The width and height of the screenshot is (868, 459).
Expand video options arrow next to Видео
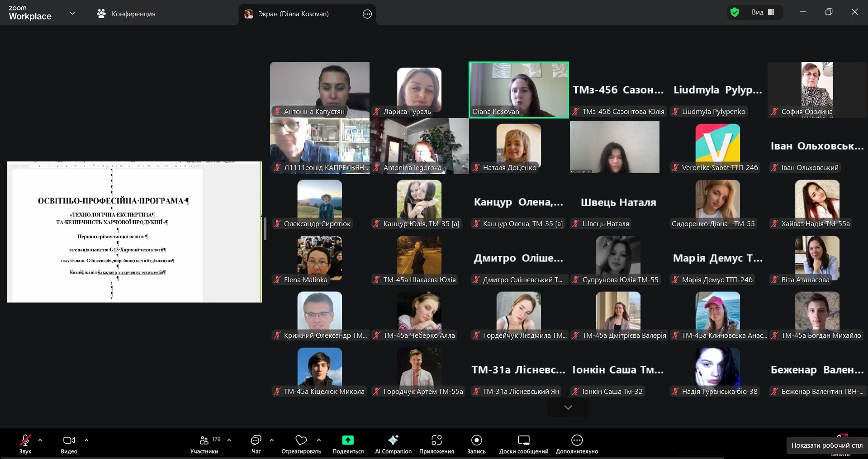click(86, 440)
